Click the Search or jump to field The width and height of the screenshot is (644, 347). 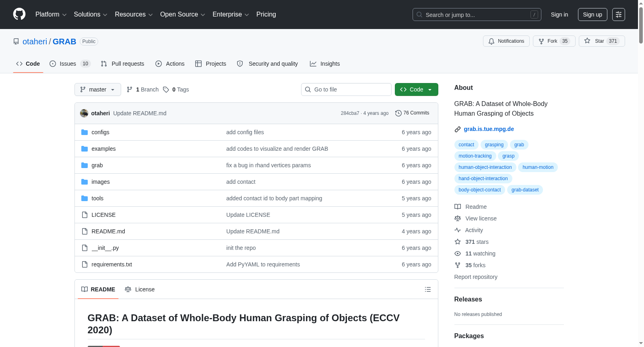[x=477, y=15]
